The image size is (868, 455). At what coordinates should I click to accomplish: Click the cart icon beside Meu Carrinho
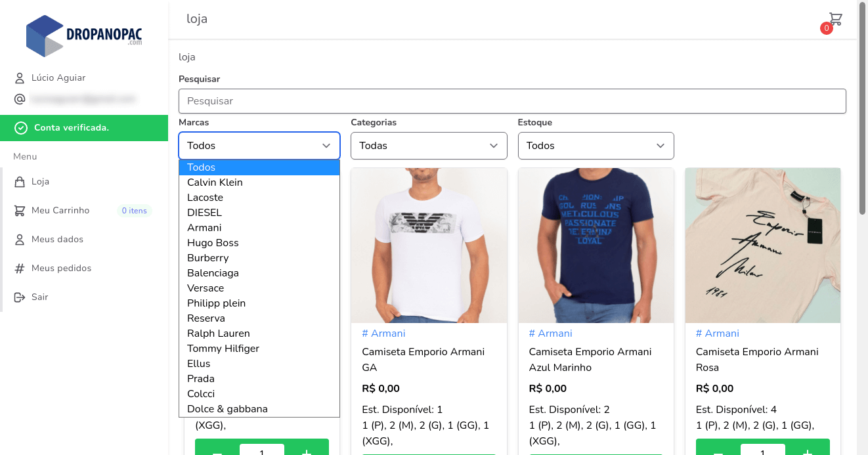[20, 211]
